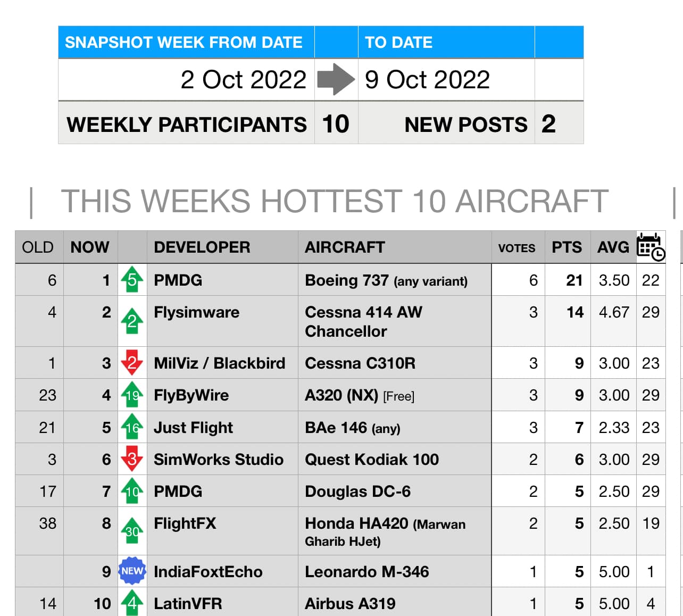Click the green up-30 arrow beside FlightFX

[x=132, y=530]
